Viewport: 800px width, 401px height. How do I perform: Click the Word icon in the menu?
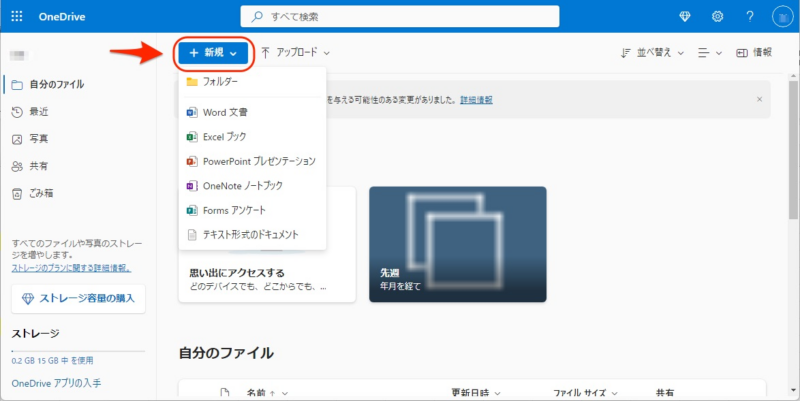[x=192, y=112]
